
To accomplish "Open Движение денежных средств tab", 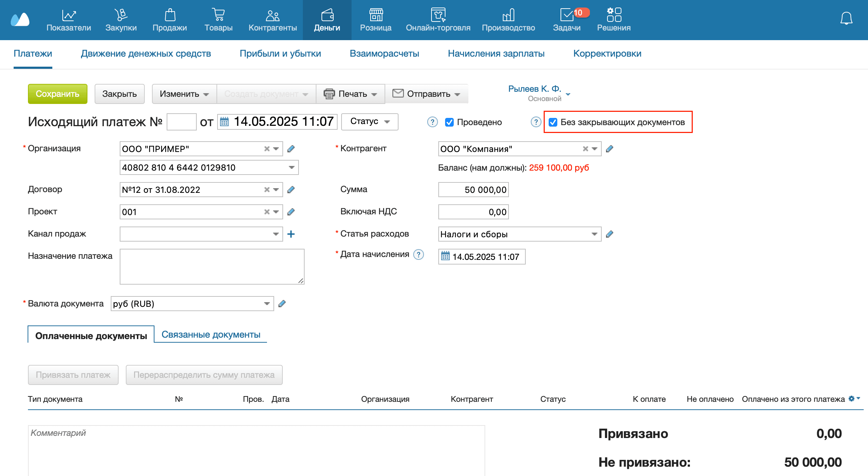I will pos(146,53).
